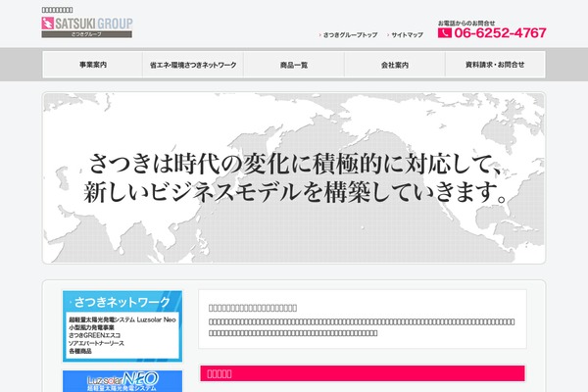Open the さつきネットワーク sidebar banner
This screenshot has height=392, width=588.
coord(122,326)
